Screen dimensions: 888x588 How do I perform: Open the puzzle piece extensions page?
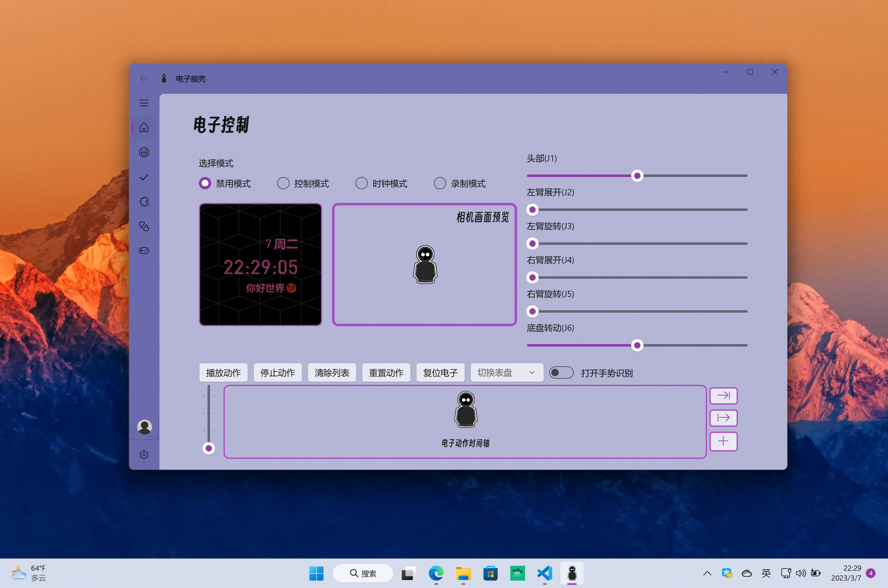point(144,202)
